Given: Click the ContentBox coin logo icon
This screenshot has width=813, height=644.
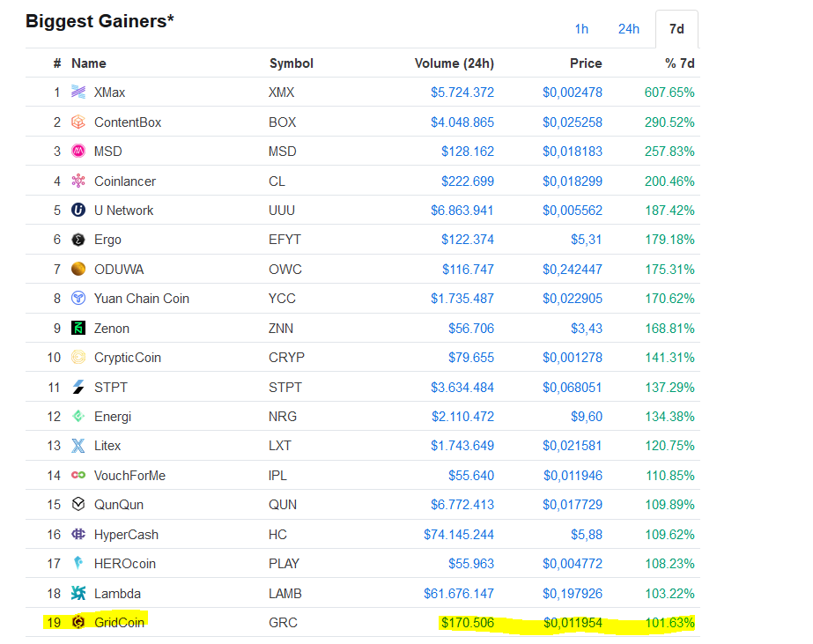Looking at the screenshot, I should click(x=78, y=122).
